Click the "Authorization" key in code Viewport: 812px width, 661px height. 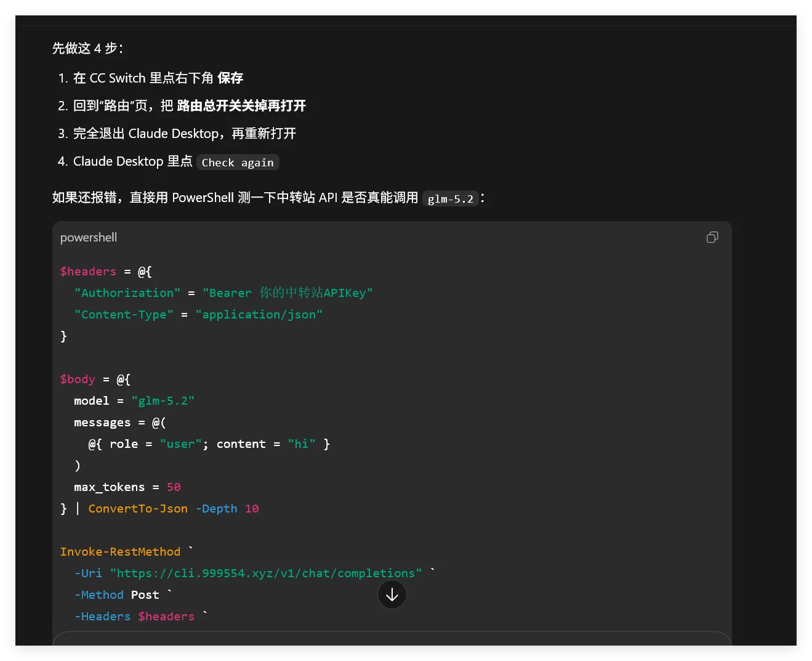(x=127, y=293)
